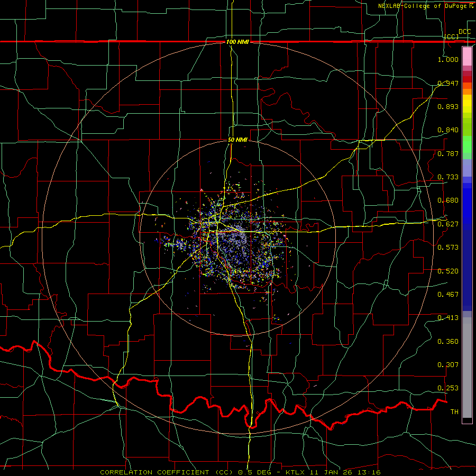The height and width of the screenshot is (476, 476).
Task: Click the KTLX radar site identifier
Action: (x=296, y=472)
